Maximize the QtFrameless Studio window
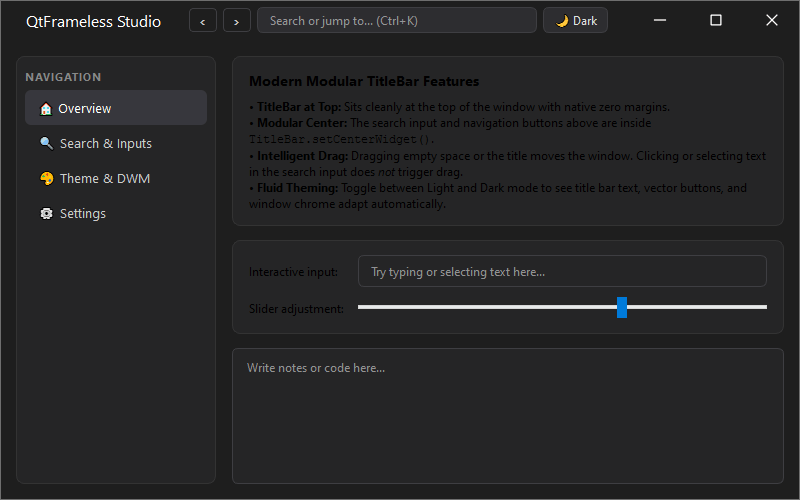 tap(716, 20)
